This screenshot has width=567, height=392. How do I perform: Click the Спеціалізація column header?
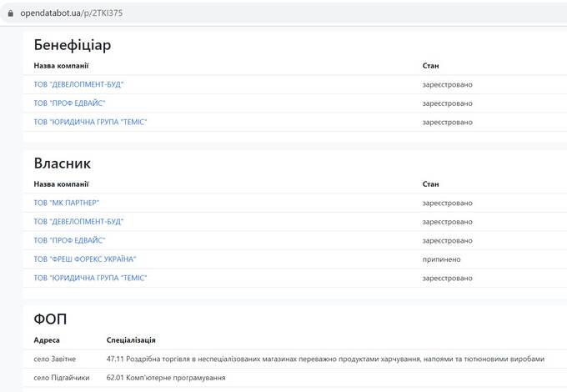tap(131, 340)
